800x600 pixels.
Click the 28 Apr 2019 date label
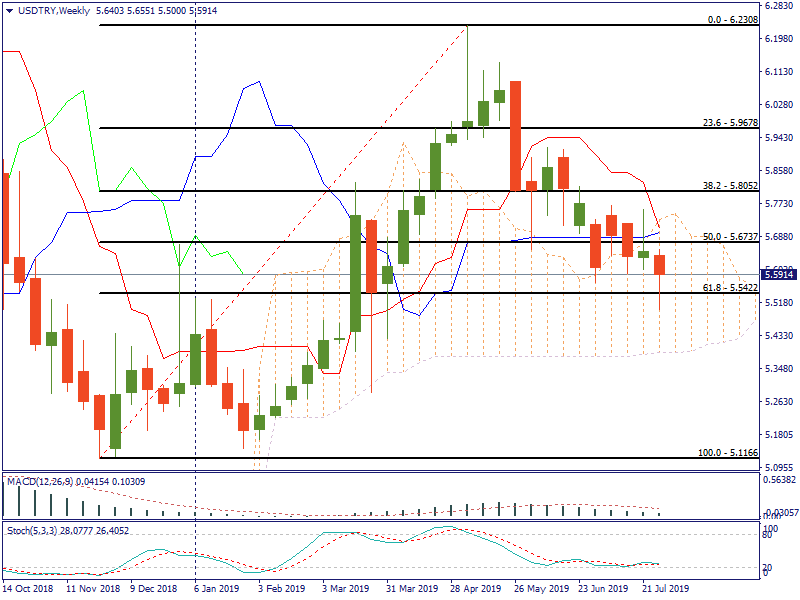pos(476,589)
